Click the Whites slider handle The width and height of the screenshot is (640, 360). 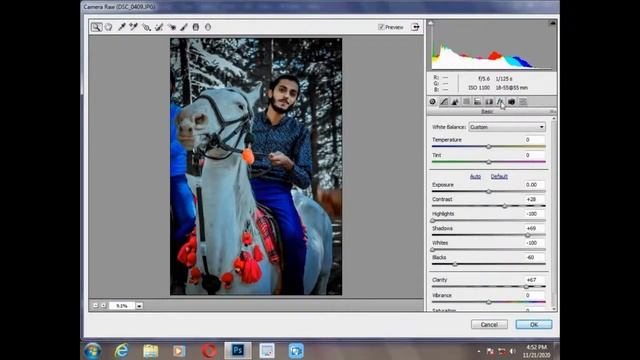point(433,250)
